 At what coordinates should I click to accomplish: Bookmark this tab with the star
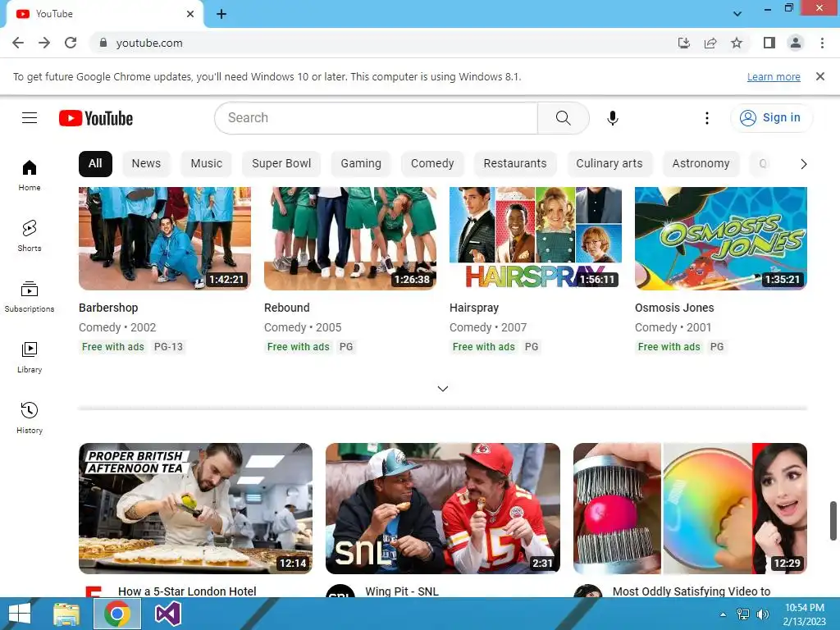[737, 43]
